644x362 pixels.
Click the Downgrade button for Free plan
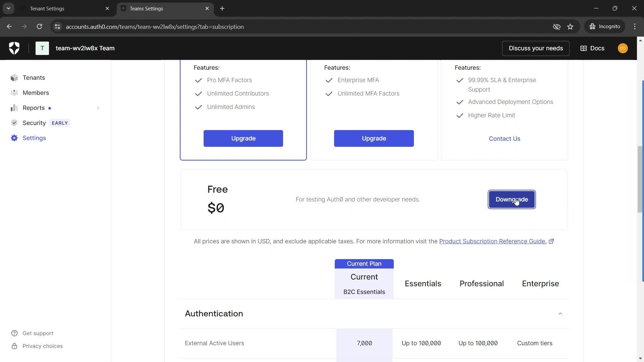(512, 199)
